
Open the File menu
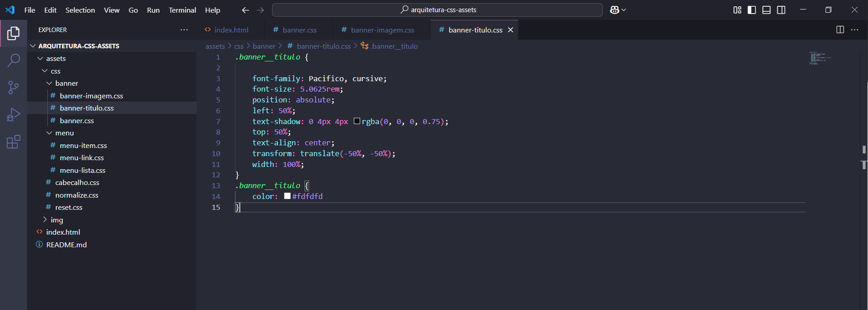(30, 10)
